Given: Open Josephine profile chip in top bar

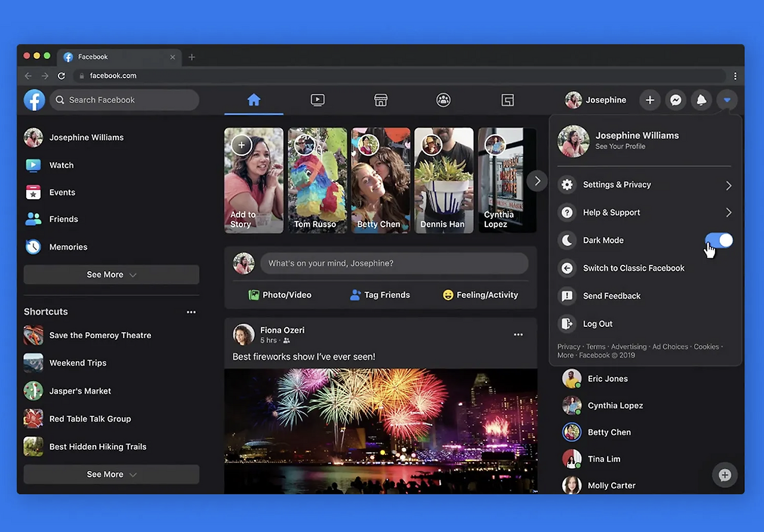Looking at the screenshot, I should (x=596, y=100).
